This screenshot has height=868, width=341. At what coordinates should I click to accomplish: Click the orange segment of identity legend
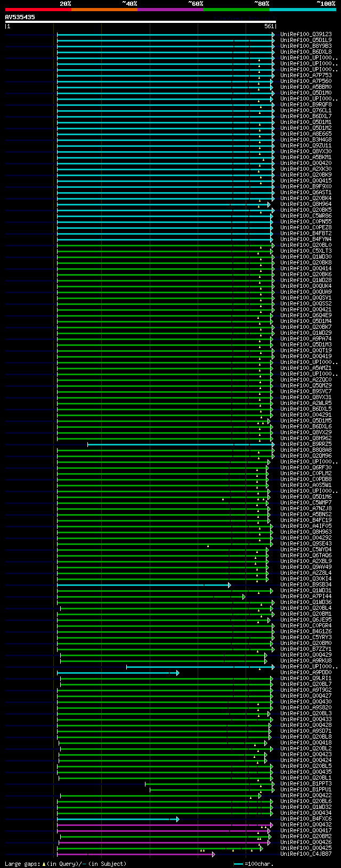tap(104, 10)
